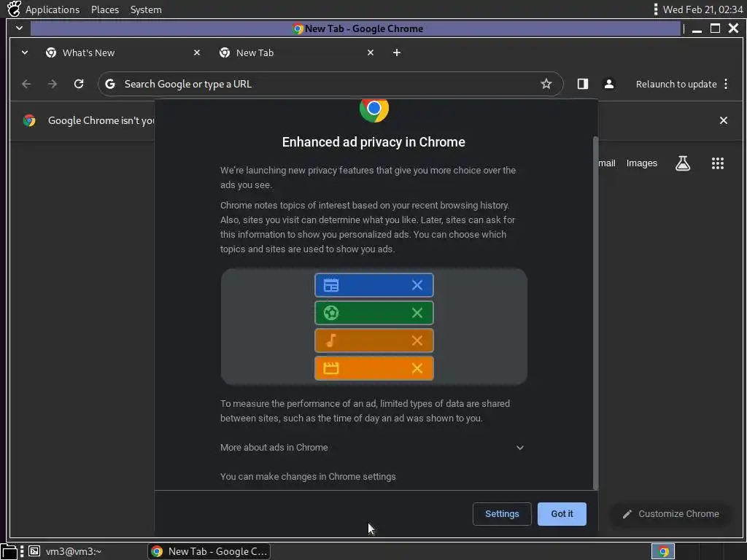Dismiss the green sports topic chip

(x=417, y=313)
